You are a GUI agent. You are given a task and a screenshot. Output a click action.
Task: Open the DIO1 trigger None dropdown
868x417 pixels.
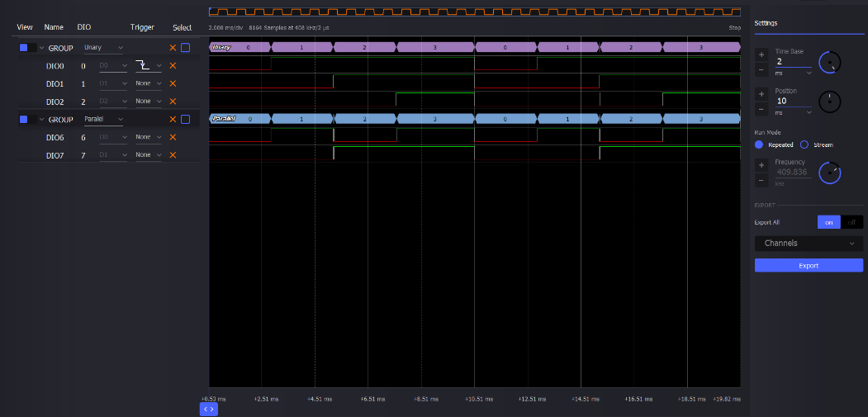point(149,83)
